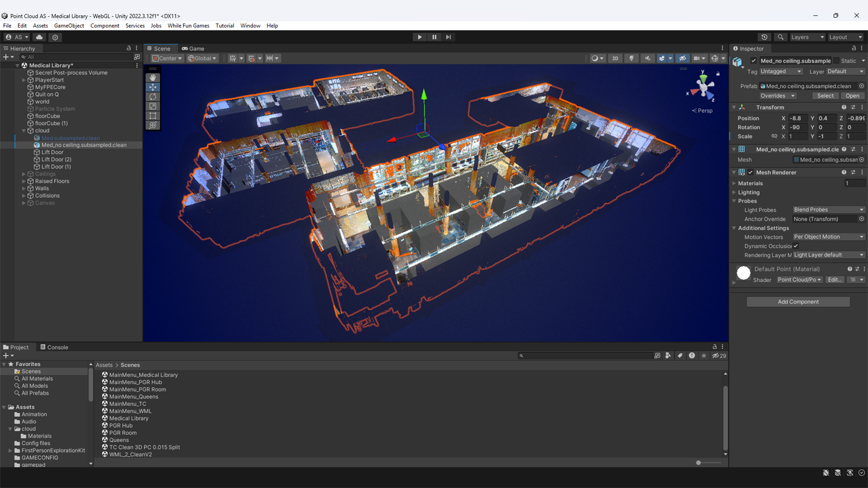Open Mesh Renderer more options menu
868x488 pixels.
pos(862,172)
